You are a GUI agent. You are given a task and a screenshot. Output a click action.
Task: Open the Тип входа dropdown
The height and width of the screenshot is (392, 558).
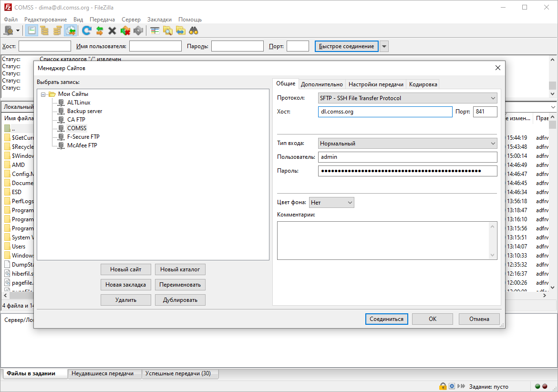pos(407,144)
